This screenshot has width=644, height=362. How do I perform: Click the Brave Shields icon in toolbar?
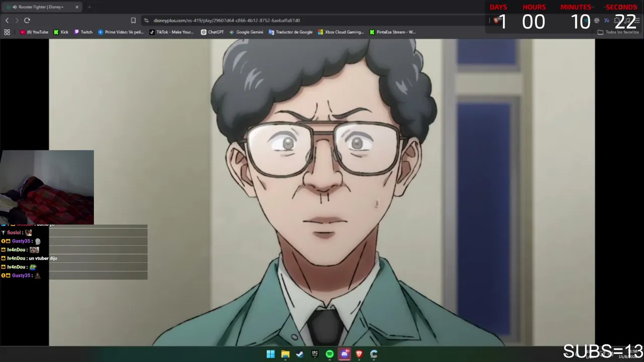click(496, 20)
